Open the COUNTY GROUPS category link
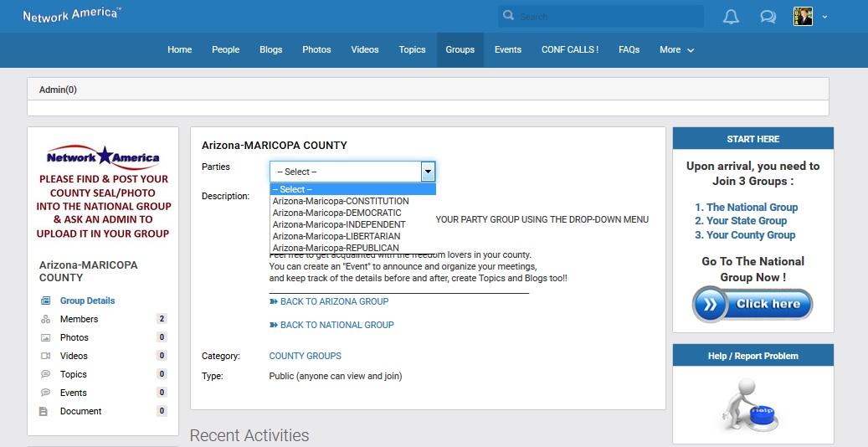The width and height of the screenshot is (868, 447). 305,356
